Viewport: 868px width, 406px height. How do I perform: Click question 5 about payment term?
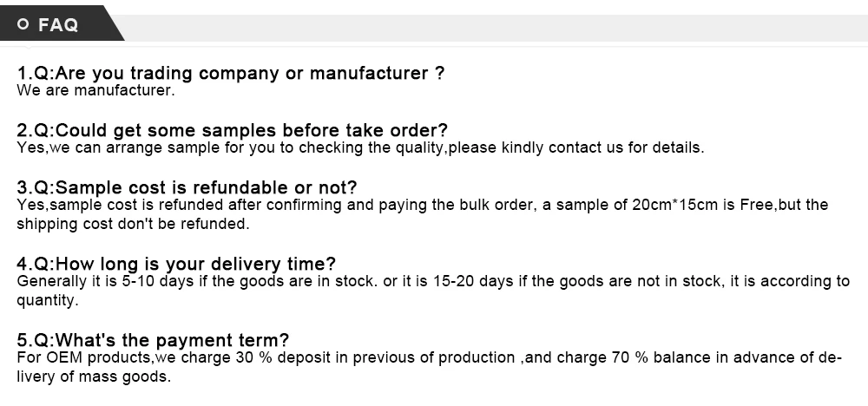(153, 339)
